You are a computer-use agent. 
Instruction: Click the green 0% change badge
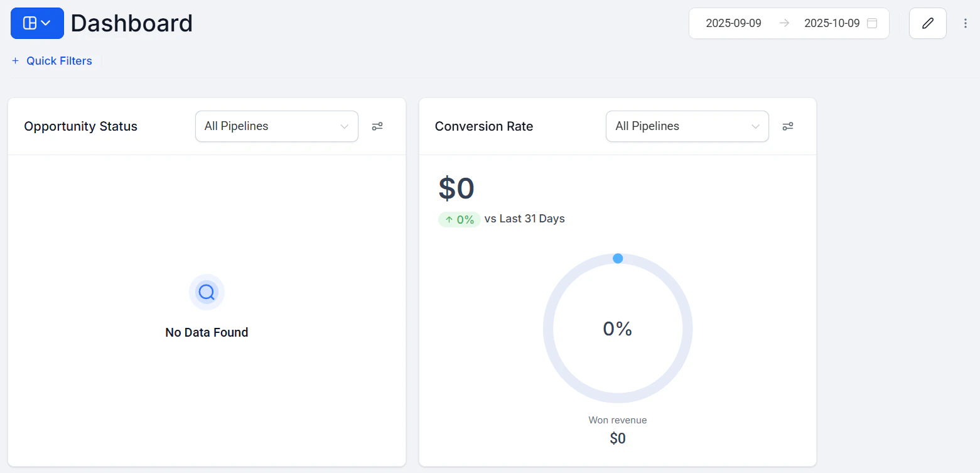click(459, 219)
